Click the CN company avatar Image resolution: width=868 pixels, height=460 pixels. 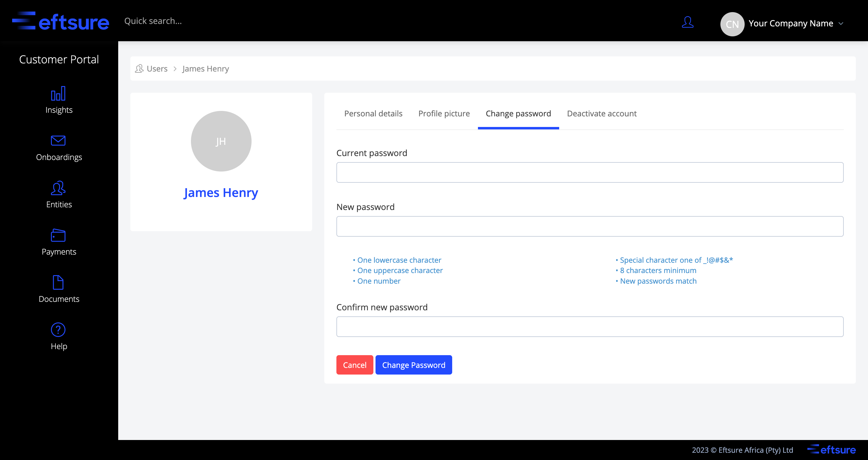pyautogui.click(x=732, y=24)
